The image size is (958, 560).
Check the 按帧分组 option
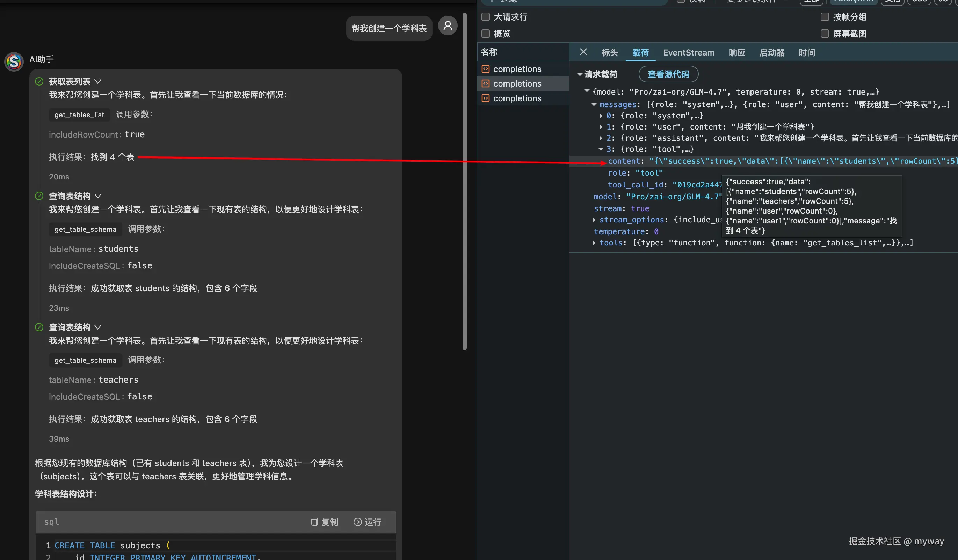tap(825, 17)
